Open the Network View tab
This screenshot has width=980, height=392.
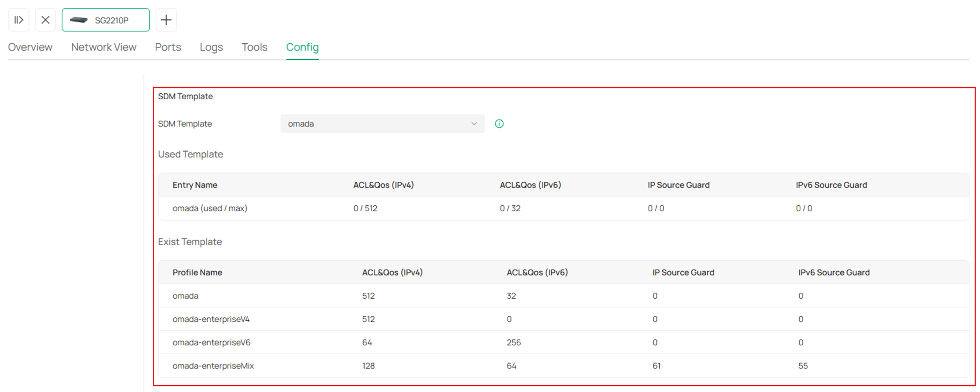[103, 47]
